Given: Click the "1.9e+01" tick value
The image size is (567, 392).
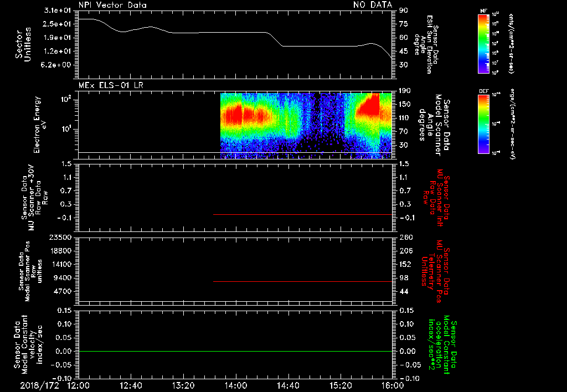Looking at the screenshot, I should 57,38.
